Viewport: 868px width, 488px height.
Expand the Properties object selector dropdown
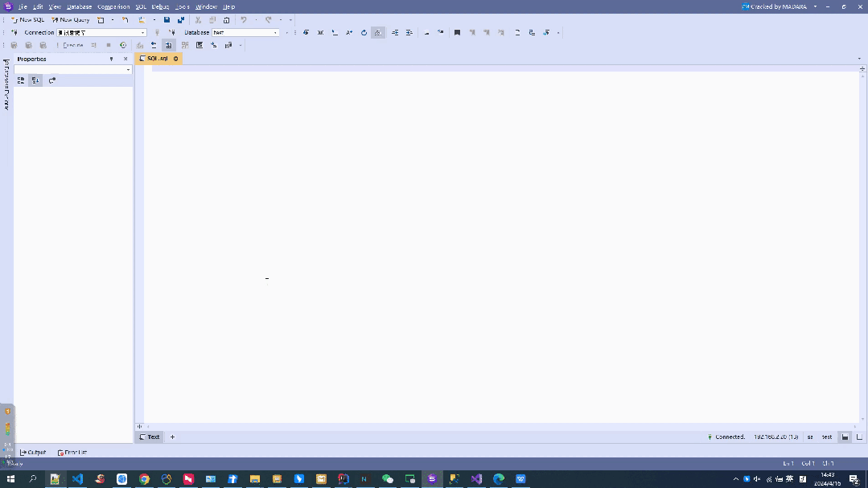coord(128,70)
